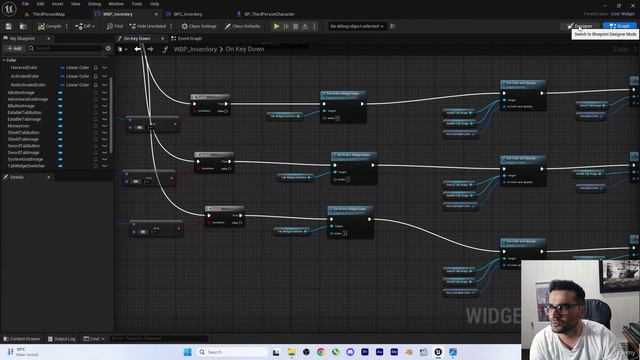Collapse the Color variable category

4,60
